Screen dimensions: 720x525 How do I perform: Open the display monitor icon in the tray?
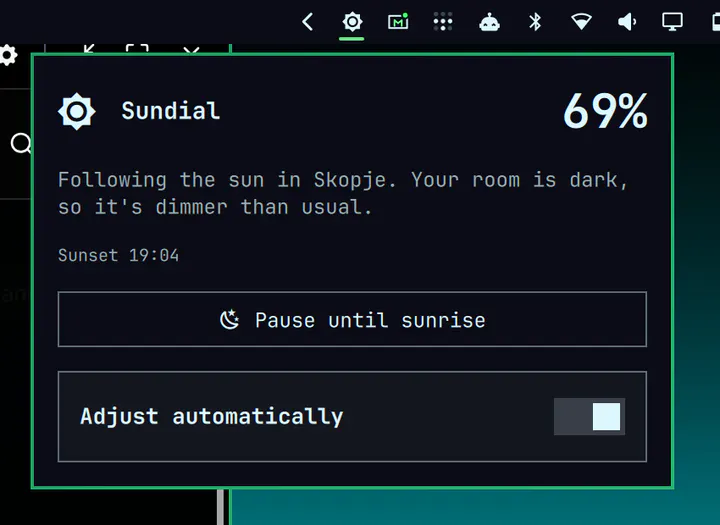click(672, 22)
